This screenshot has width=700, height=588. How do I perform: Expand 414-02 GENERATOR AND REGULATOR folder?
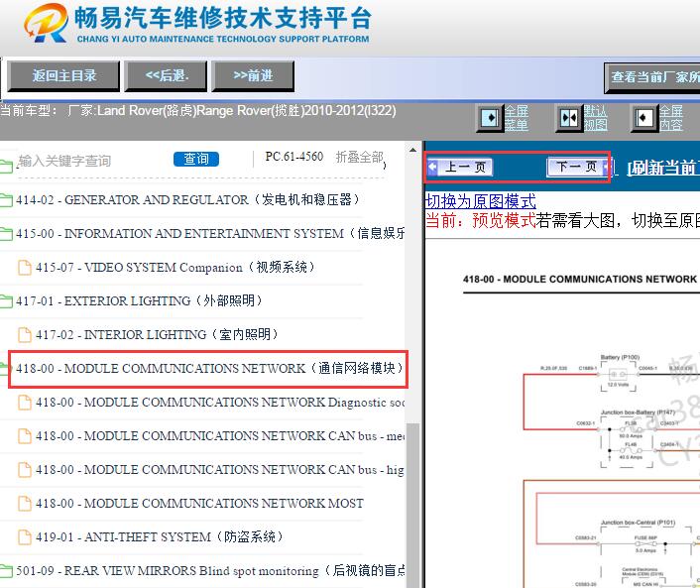(187, 199)
